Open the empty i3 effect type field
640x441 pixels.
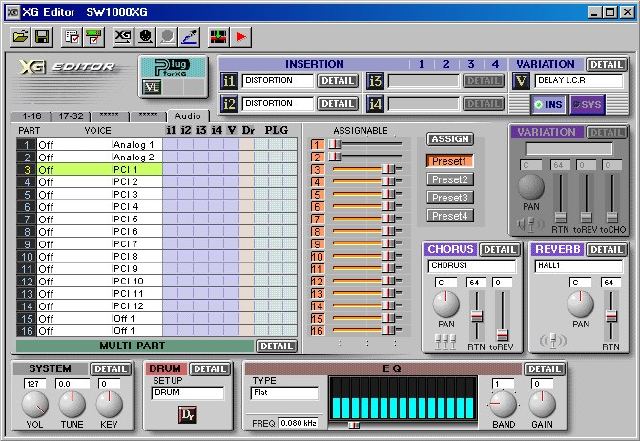click(424, 81)
